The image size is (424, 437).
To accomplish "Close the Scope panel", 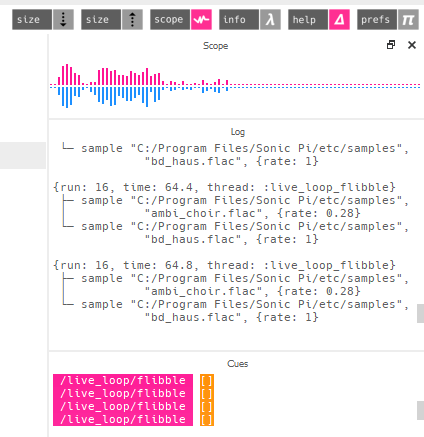I will click(412, 45).
